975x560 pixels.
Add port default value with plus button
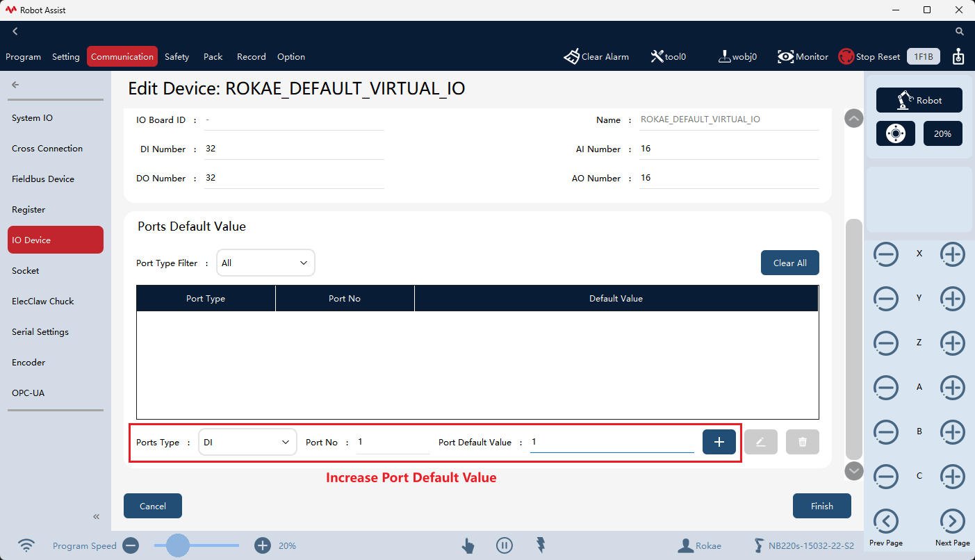pyautogui.click(x=719, y=442)
